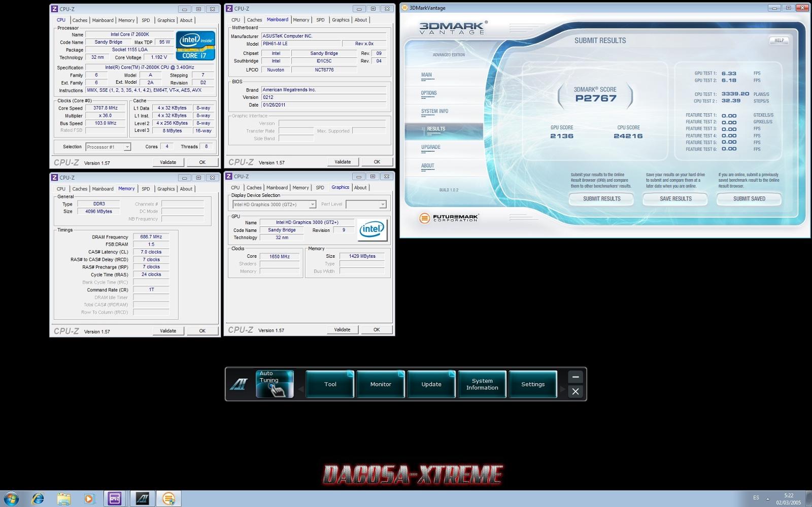The image size is (812, 507).
Task: Click Validate in CPU tab window
Action: click(168, 162)
